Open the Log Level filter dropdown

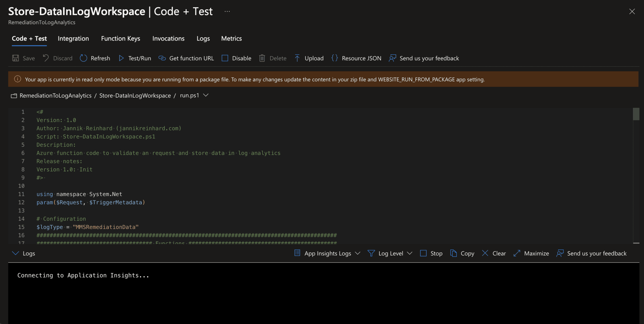pyautogui.click(x=410, y=253)
